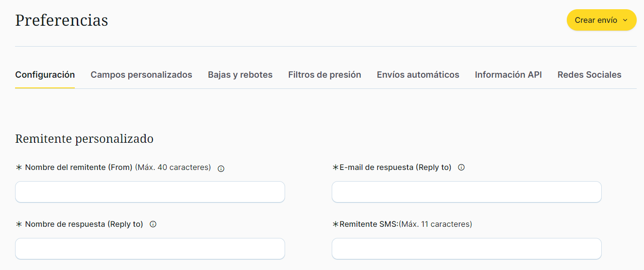The width and height of the screenshot is (644, 270).
Task: Click info icon next to Nombre de respuesta
Action: [x=153, y=224]
